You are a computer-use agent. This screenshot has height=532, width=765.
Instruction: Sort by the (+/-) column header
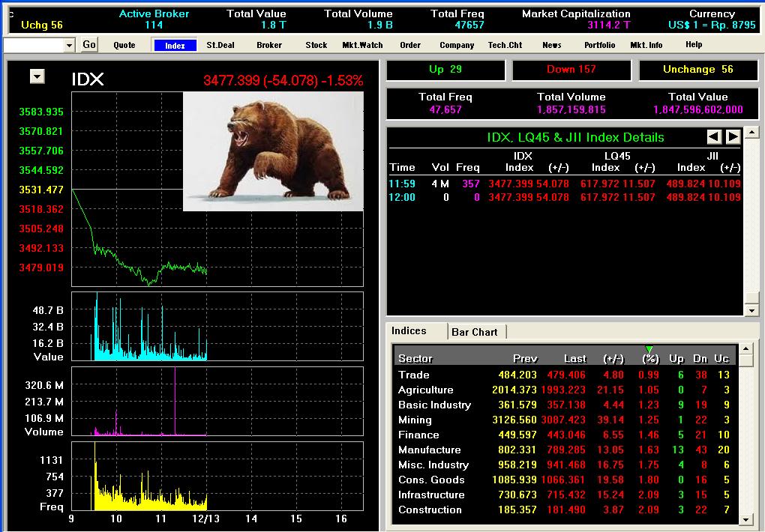tap(613, 358)
